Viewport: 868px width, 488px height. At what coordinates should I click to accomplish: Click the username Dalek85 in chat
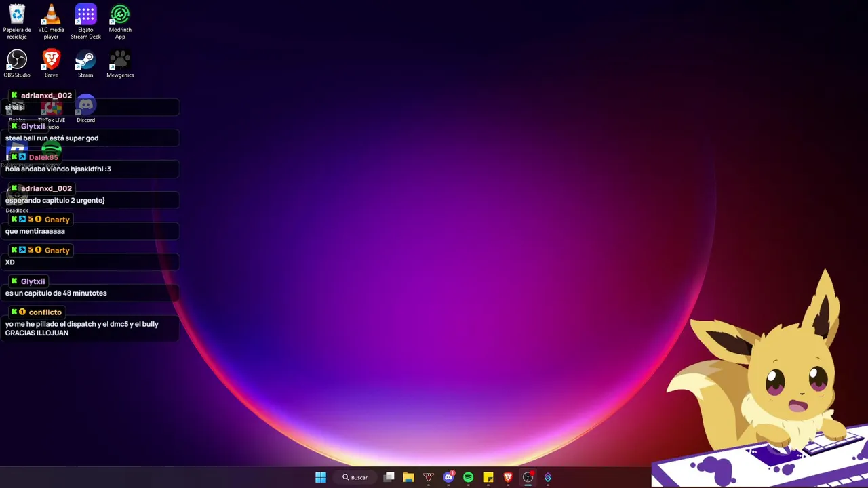(43, 157)
